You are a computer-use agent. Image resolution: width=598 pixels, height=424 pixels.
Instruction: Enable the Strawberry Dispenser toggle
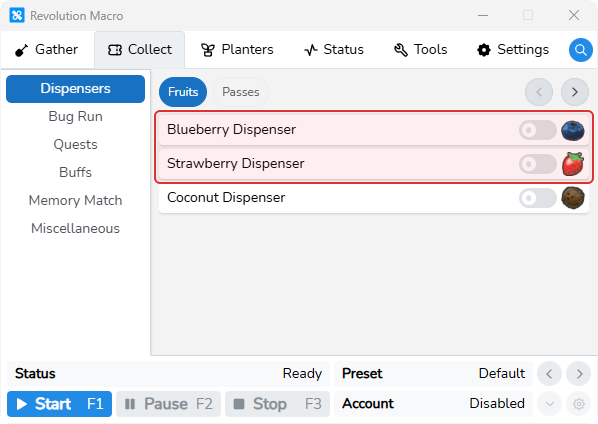(537, 164)
